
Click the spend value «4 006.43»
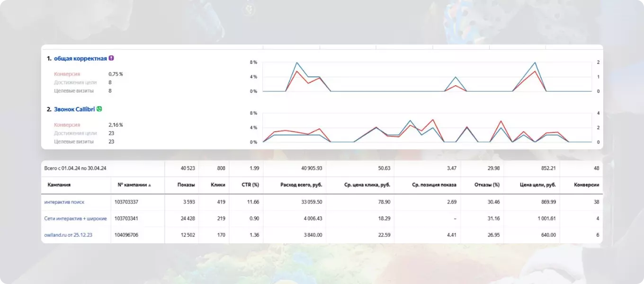point(313,219)
